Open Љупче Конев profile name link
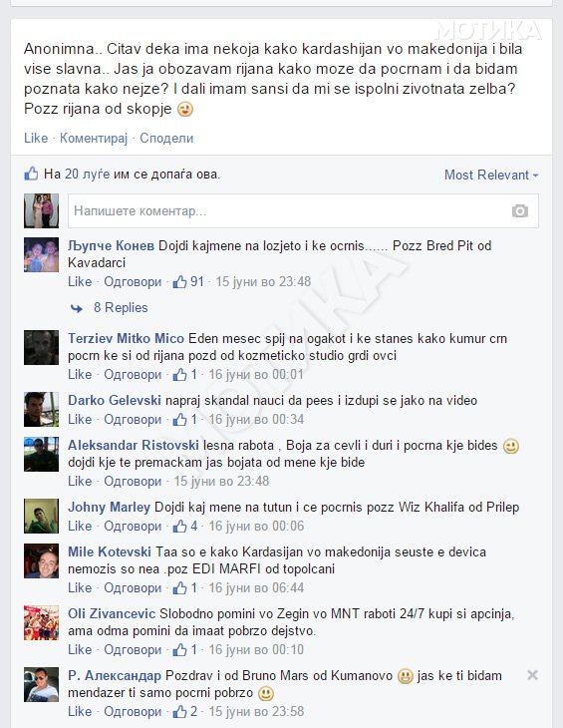This screenshot has height=728, width=563. pos(111,245)
